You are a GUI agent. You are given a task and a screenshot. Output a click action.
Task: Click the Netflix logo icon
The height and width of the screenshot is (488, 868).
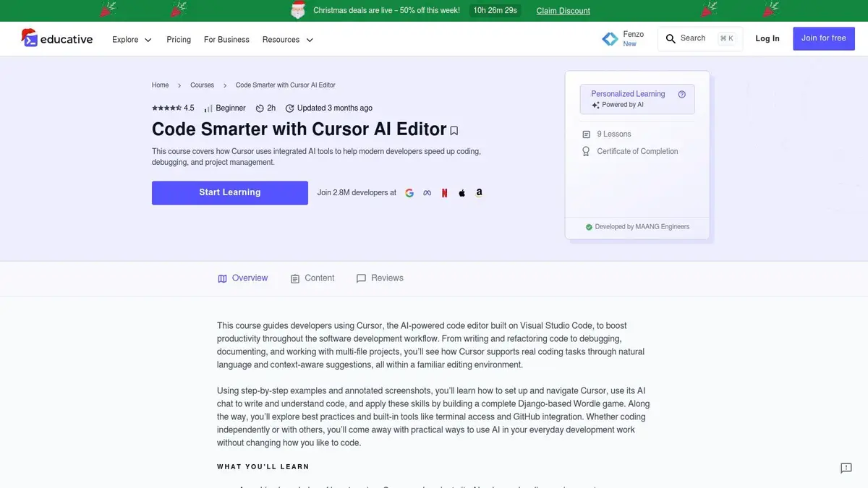point(444,193)
